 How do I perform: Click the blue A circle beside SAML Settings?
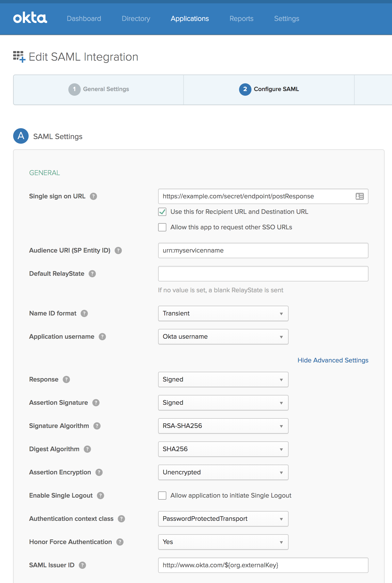(21, 136)
